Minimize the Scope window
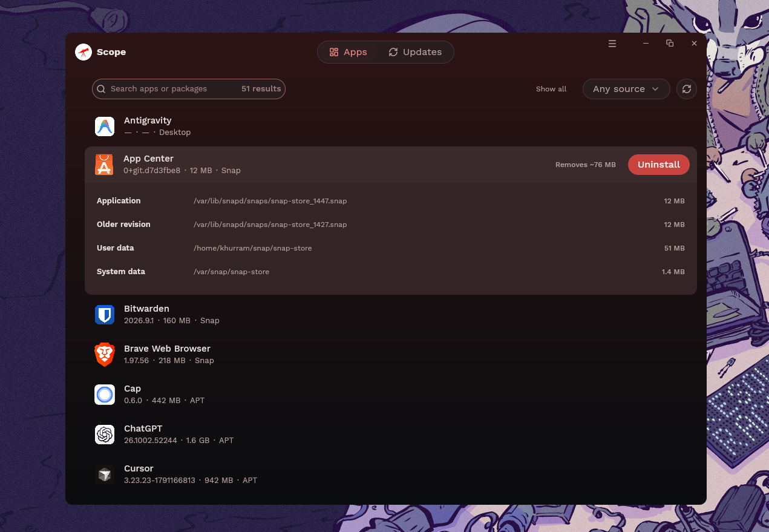This screenshot has height=532, width=769. 646,44
